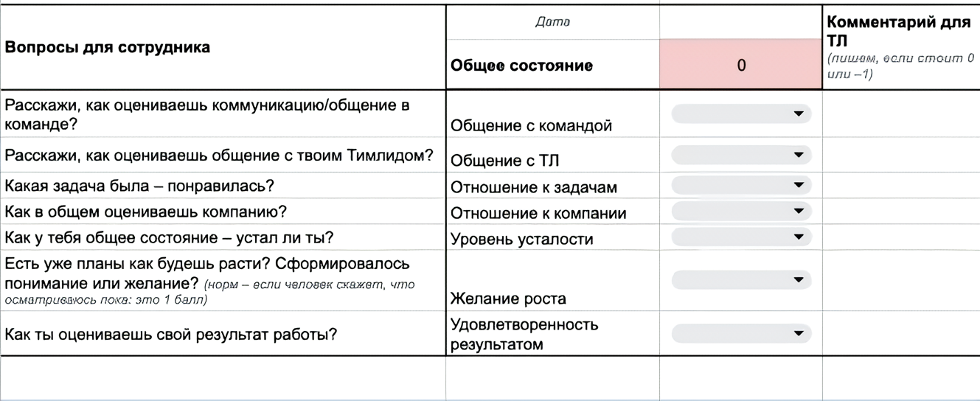Click the Дата header cell
The width and height of the screenshot is (980, 401).
click(x=552, y=22)
